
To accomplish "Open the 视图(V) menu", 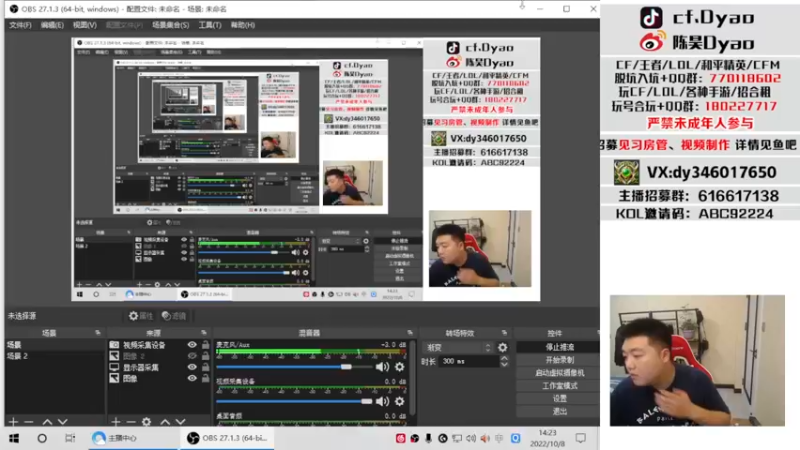I will pyautogui.click(x=84, y=25).
